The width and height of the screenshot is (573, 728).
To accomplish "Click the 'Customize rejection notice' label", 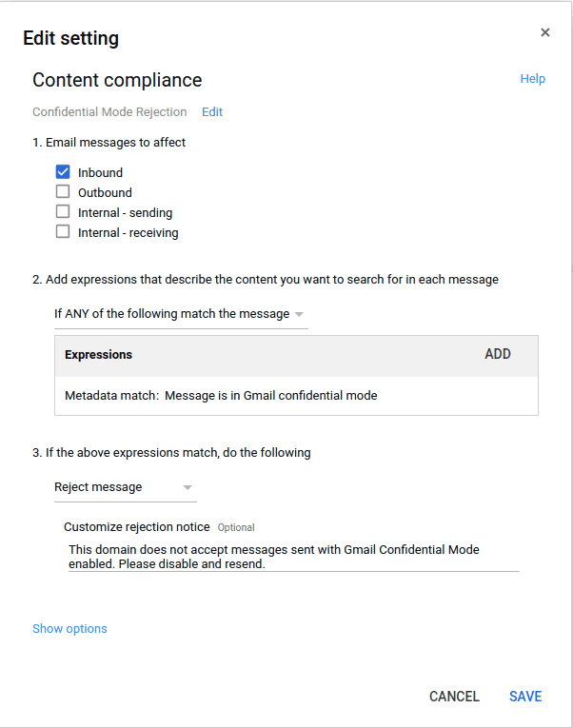I will (136, 527).
